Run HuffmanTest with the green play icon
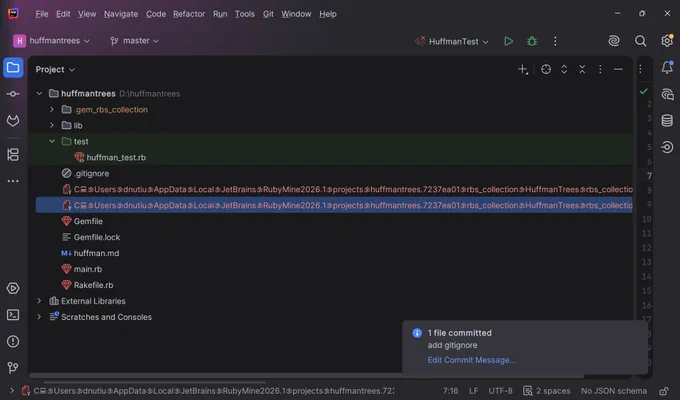Screen dimensions: 680x400 tap(508, 41)
